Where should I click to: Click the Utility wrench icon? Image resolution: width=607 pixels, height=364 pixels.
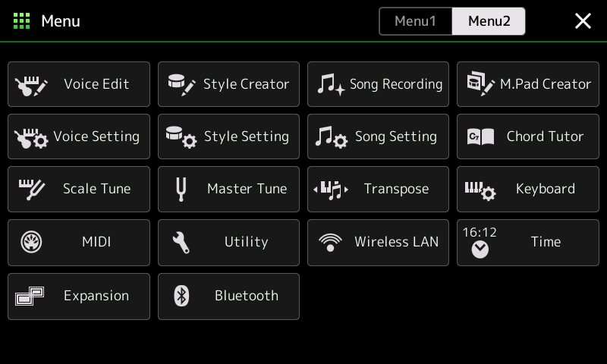pos(181,243)
